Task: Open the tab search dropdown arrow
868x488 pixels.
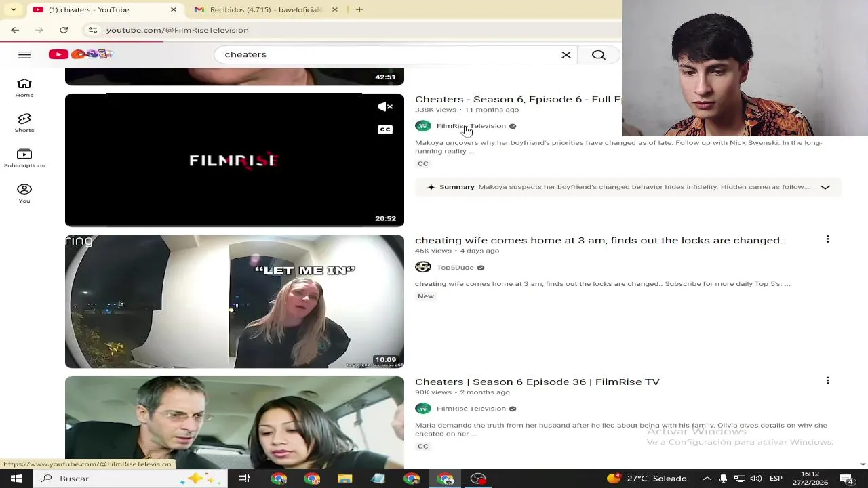Action: (x=13, y=9)
